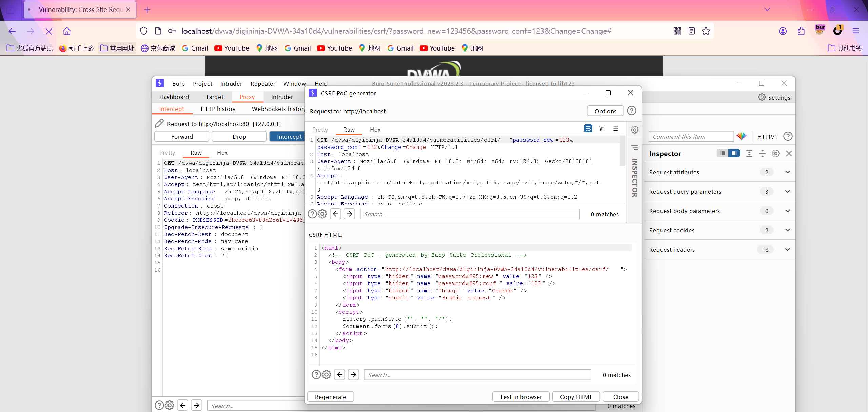Viewport: 868px width, 412px height.
Task: Expand Request headers section
Action: point(787,250)
